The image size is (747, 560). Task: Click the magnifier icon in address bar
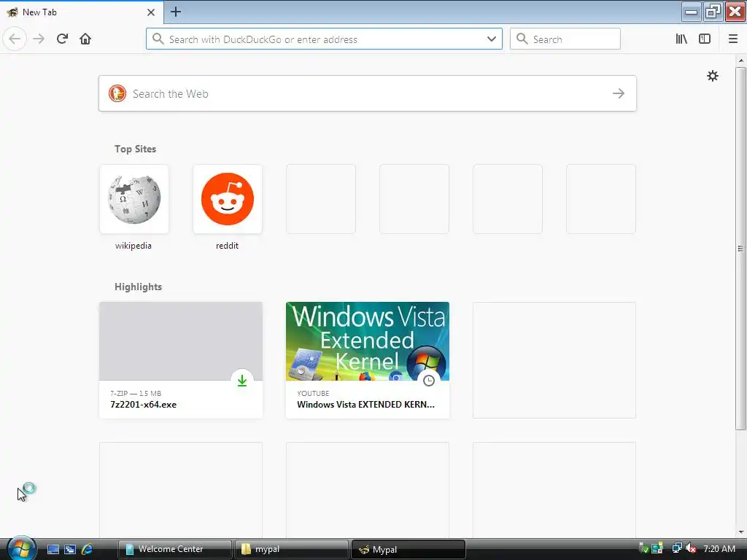coord(158,39)
